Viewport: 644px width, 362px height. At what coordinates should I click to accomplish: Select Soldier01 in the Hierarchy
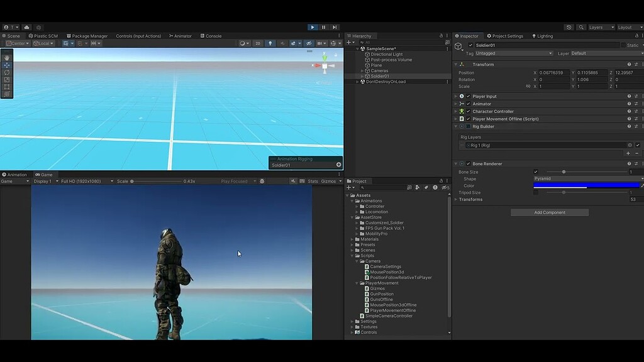pyautogui.click(x=379, y=76)
